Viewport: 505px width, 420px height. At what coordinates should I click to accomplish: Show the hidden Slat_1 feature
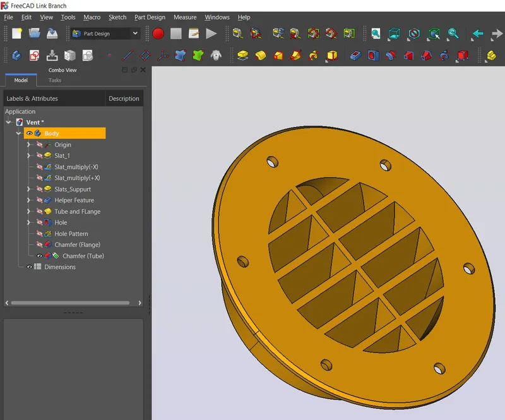coord(39,156)
